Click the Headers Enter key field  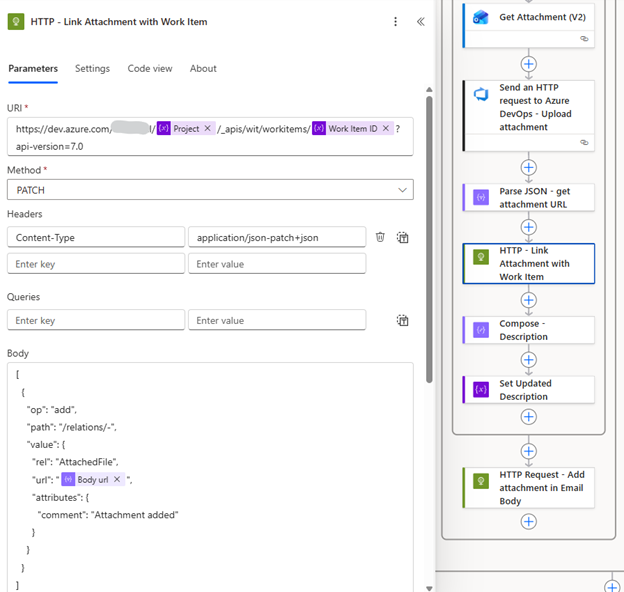(96, 264)
